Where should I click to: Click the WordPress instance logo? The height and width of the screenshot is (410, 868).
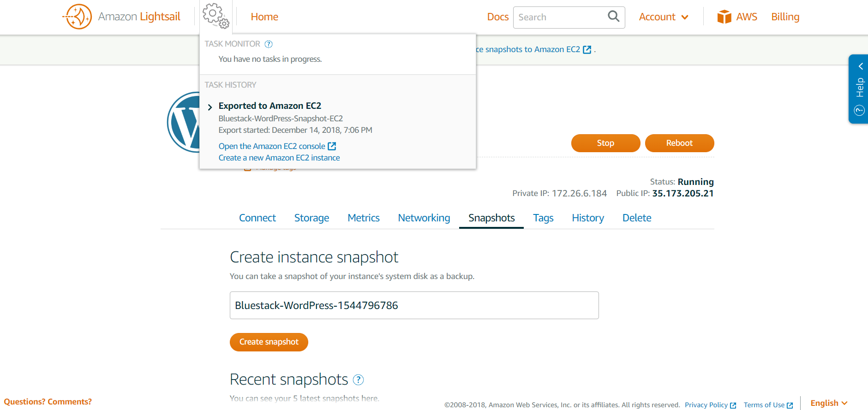[x=184, y=122]
